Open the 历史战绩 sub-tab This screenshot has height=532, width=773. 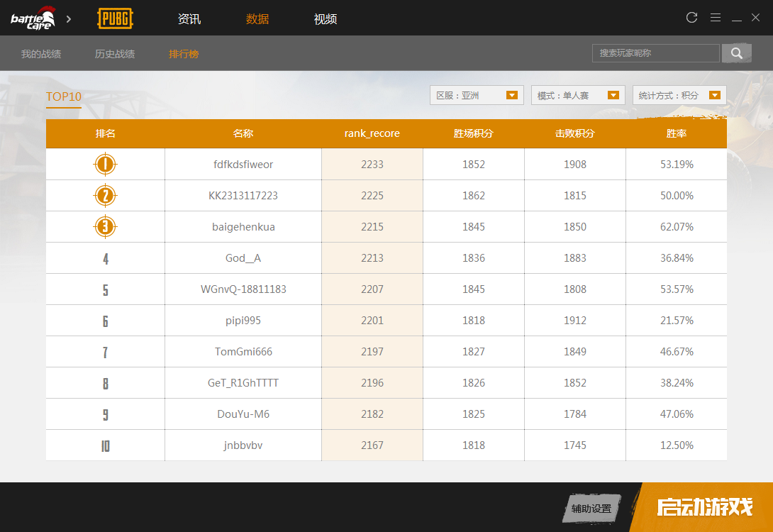115,54
